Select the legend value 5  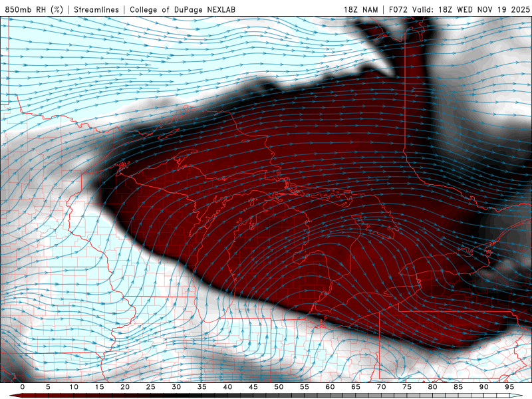click(48, 387)
